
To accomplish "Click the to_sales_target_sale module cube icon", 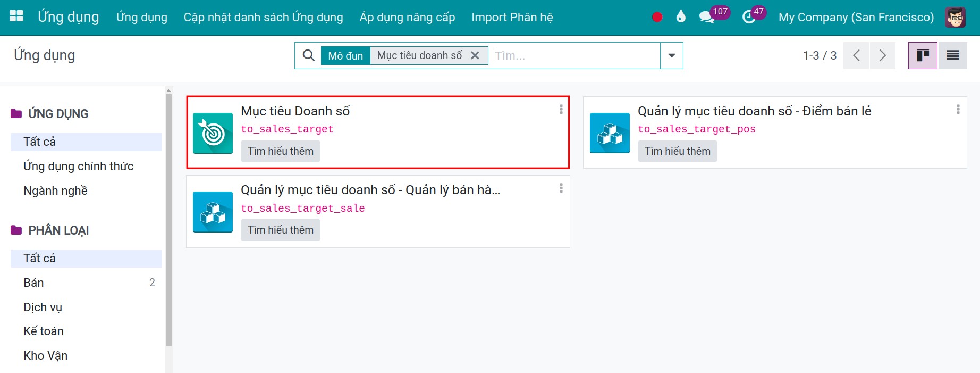I will tap(213, 212).
